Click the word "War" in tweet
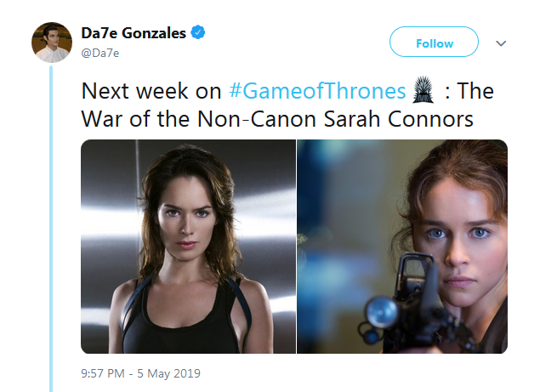The height and width of the screenshot is (392, 540). pos(101,119)
